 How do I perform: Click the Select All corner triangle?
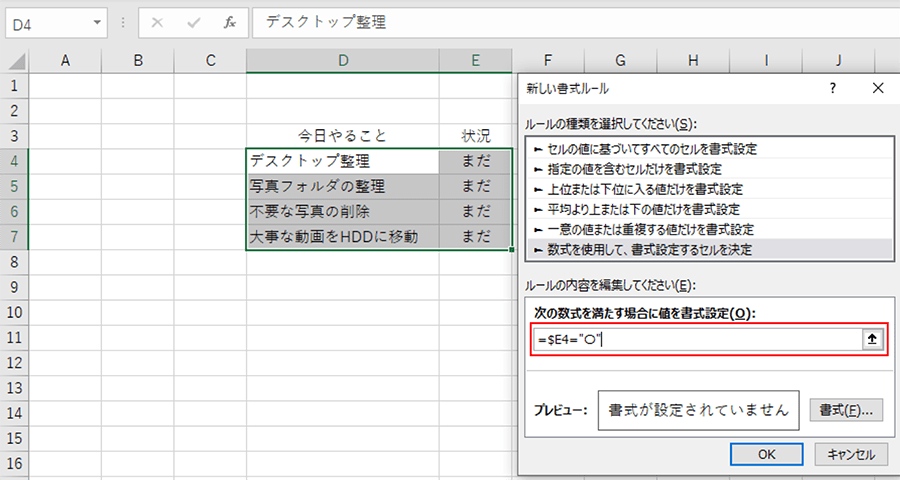tap(14, 61)
